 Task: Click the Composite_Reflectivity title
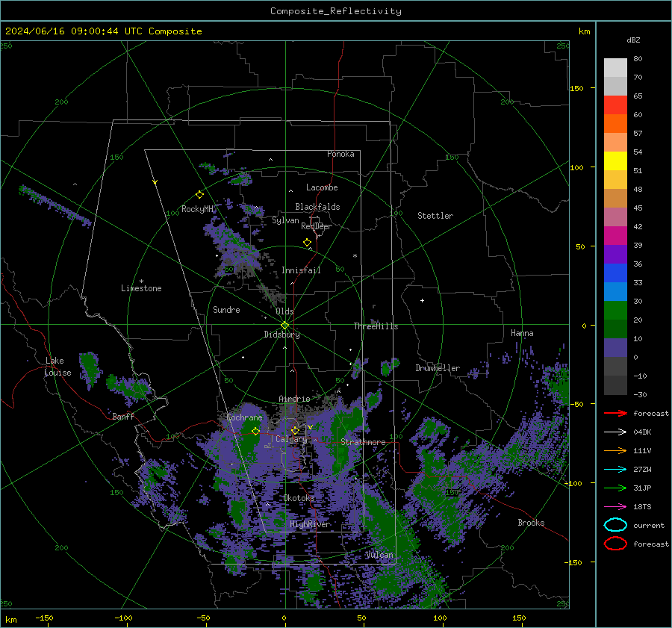336,11
